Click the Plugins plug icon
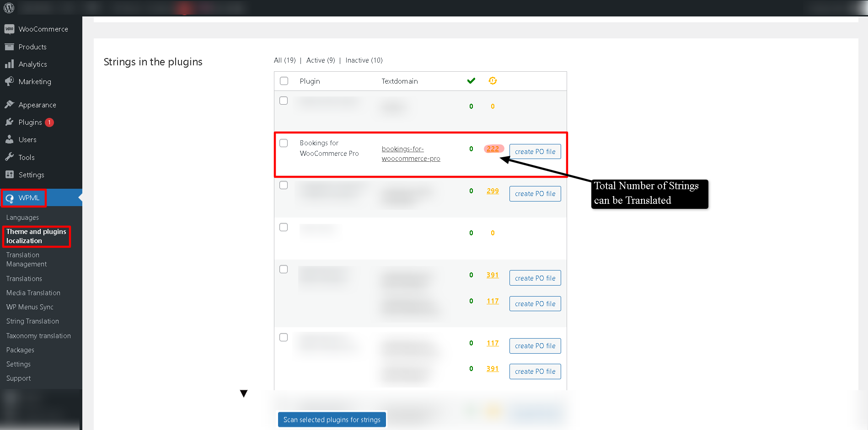 [x=9, y=122]
